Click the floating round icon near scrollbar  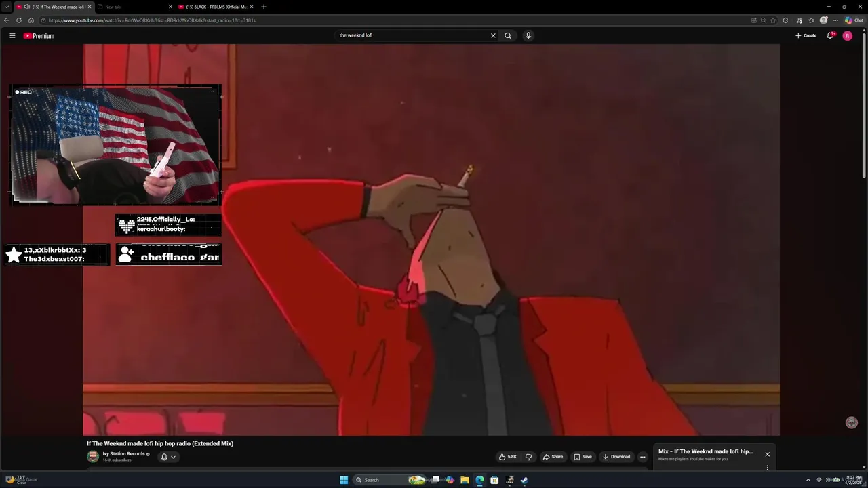click(852, 423)
